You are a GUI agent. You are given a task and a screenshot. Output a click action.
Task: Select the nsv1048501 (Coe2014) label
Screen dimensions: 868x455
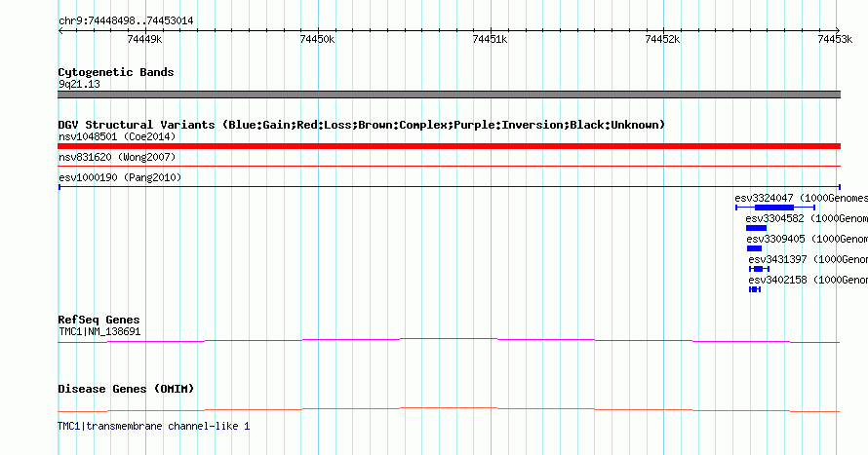[117, 136]
